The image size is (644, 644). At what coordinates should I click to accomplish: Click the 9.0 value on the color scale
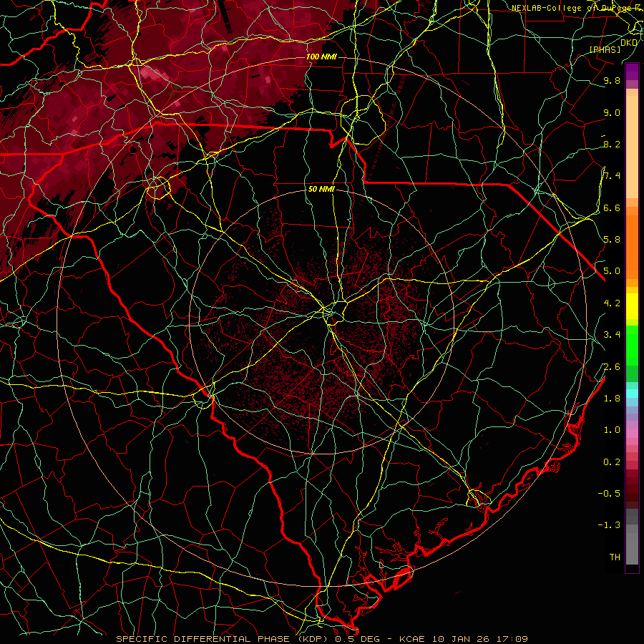pyautogui.click(x=612, y=112)
